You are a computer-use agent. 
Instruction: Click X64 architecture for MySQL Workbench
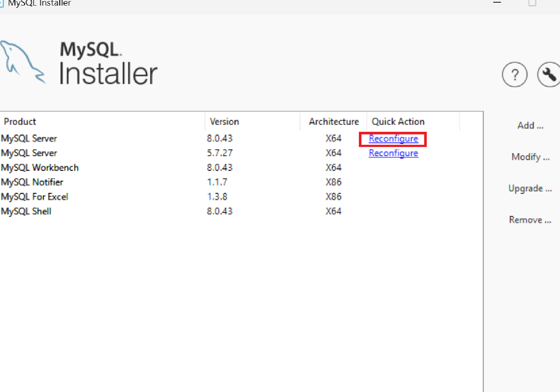(x=334, y=167)
